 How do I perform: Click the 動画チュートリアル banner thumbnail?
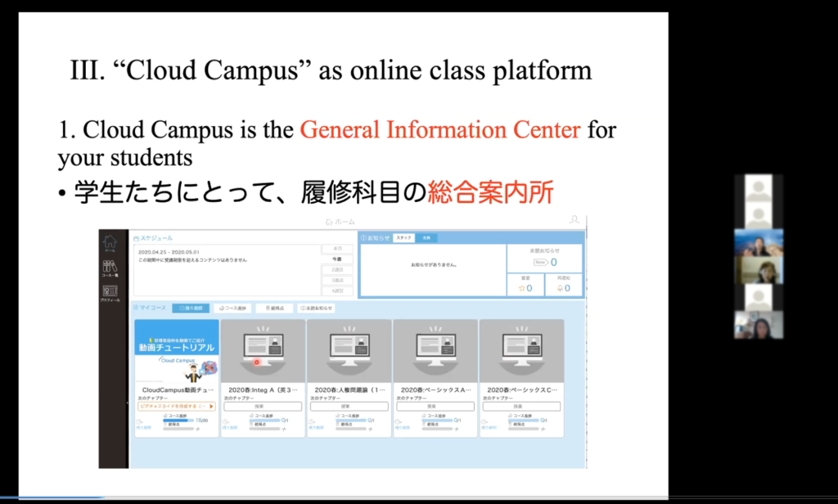(177, 351)
